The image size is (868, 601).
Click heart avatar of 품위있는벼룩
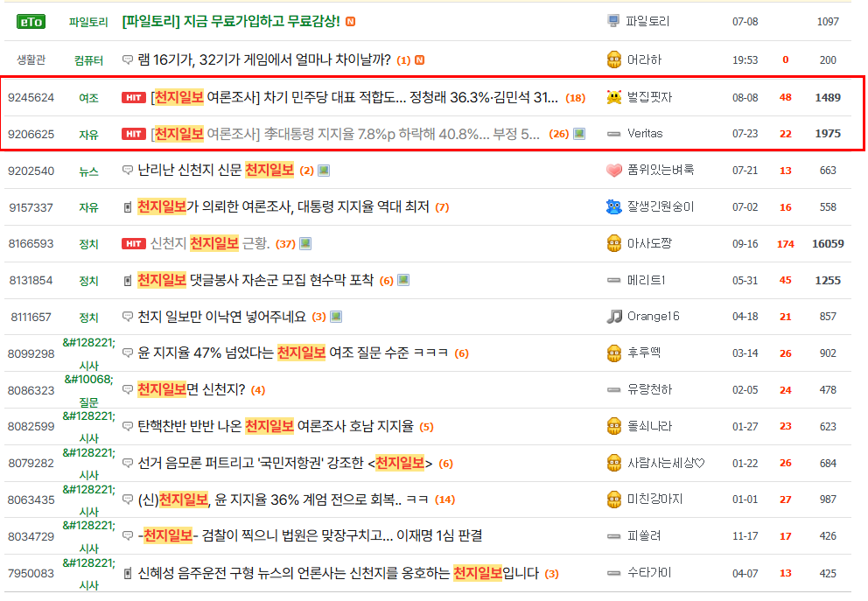(614, 170)
